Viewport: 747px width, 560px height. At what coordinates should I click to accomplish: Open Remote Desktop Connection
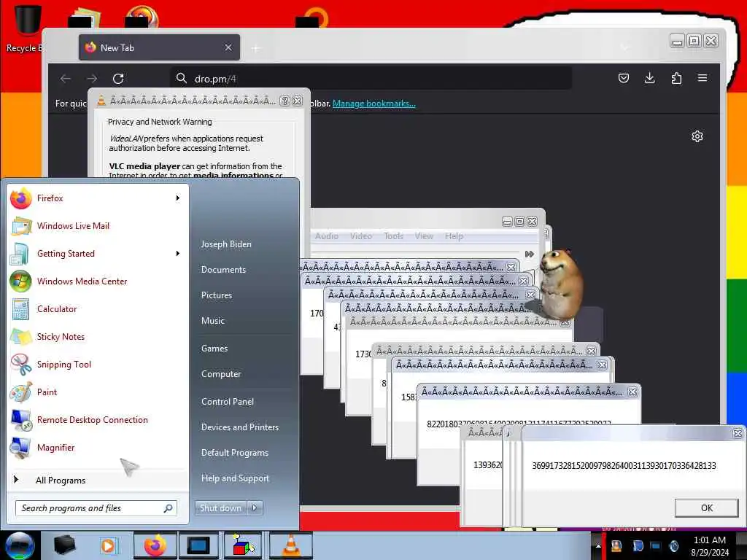97,419
